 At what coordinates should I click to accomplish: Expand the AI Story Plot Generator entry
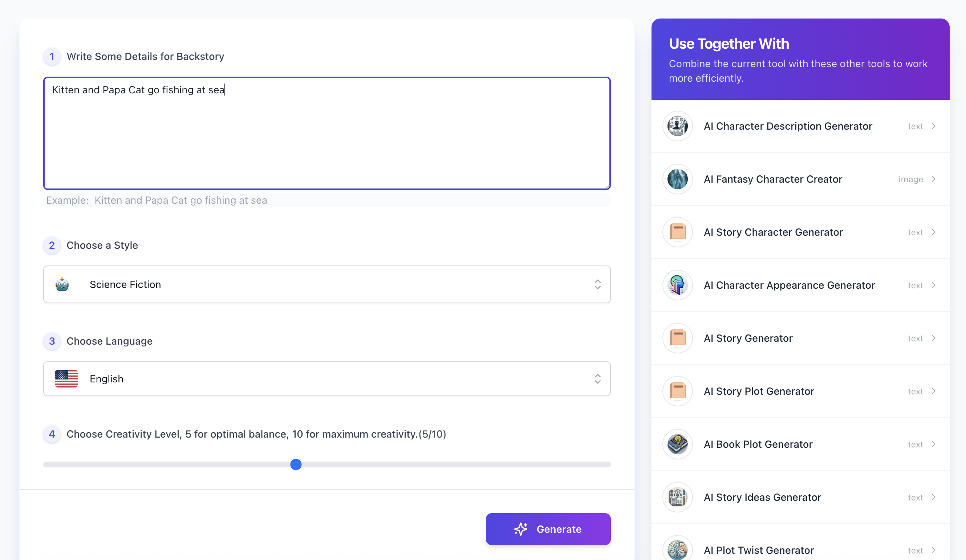coord(934,391)
